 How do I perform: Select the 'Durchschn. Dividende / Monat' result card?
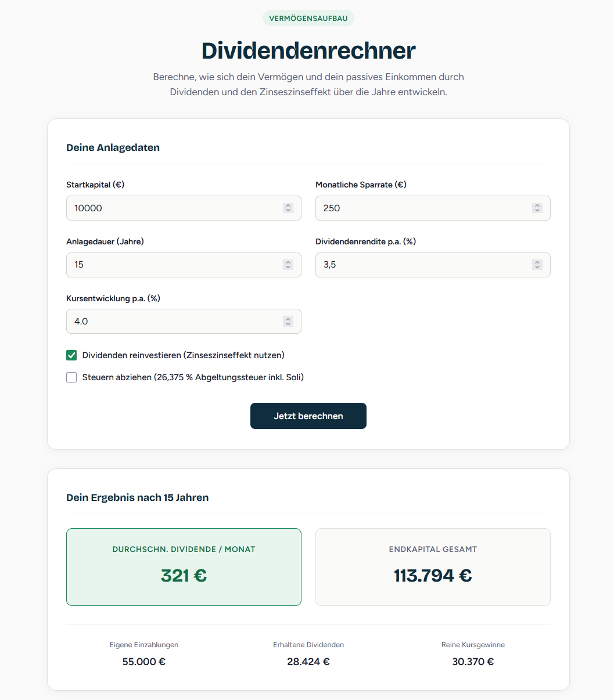[x=184, y=567]
